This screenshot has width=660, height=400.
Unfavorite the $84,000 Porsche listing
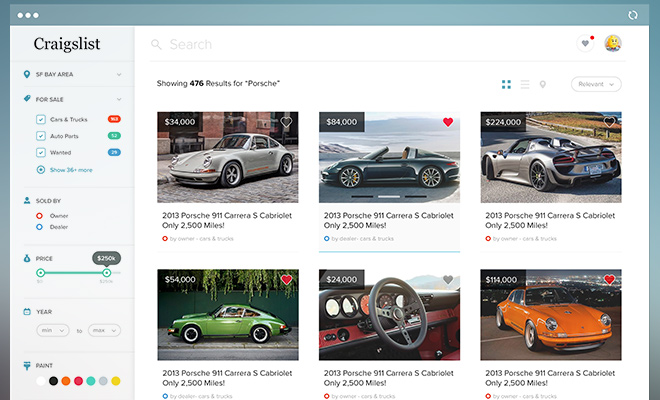(x=448, y=122)
